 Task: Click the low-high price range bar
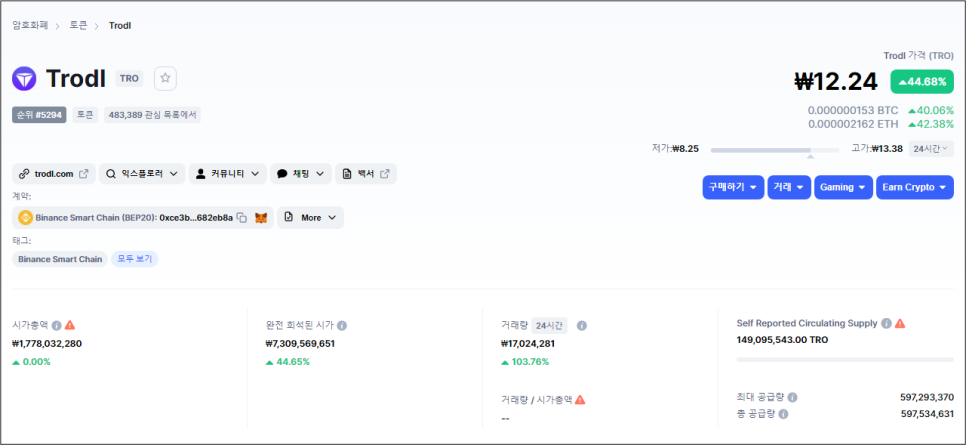tap(774, 150)
